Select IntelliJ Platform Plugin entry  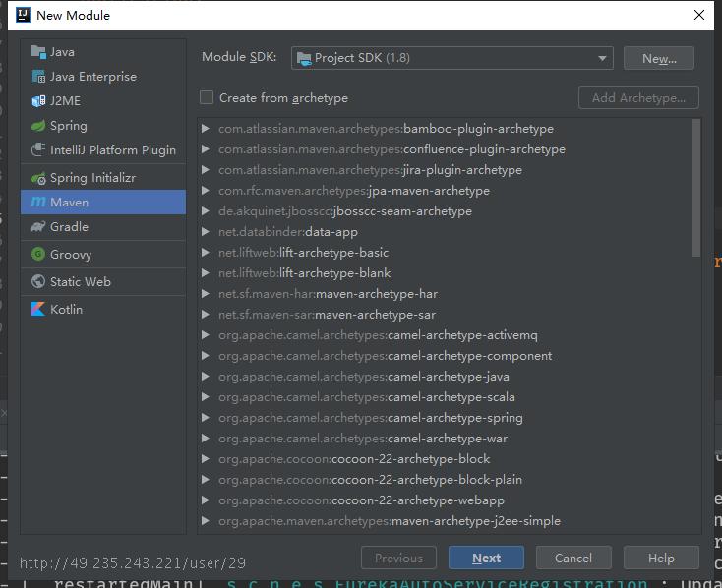103,149
